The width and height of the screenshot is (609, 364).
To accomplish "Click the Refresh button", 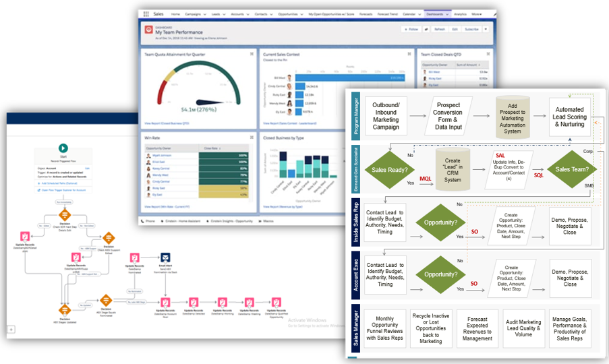I will tap(440, 29).
